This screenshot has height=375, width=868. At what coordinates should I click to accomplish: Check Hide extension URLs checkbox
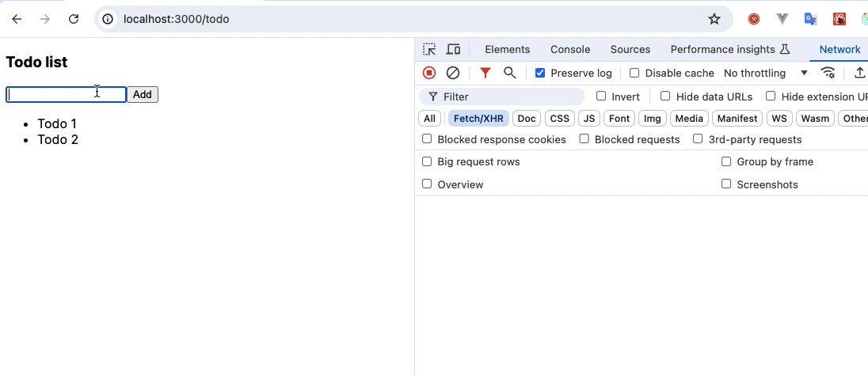(771, 97)
